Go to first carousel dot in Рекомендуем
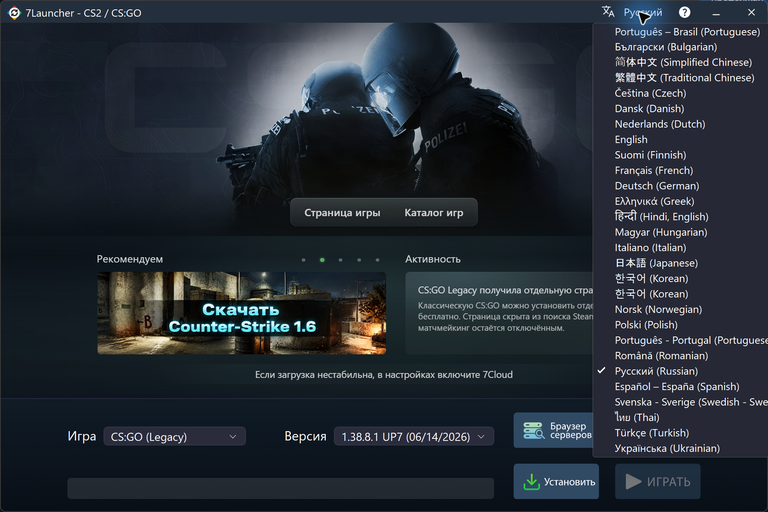This screenshot has height=512, width=768. click(304, 260)
